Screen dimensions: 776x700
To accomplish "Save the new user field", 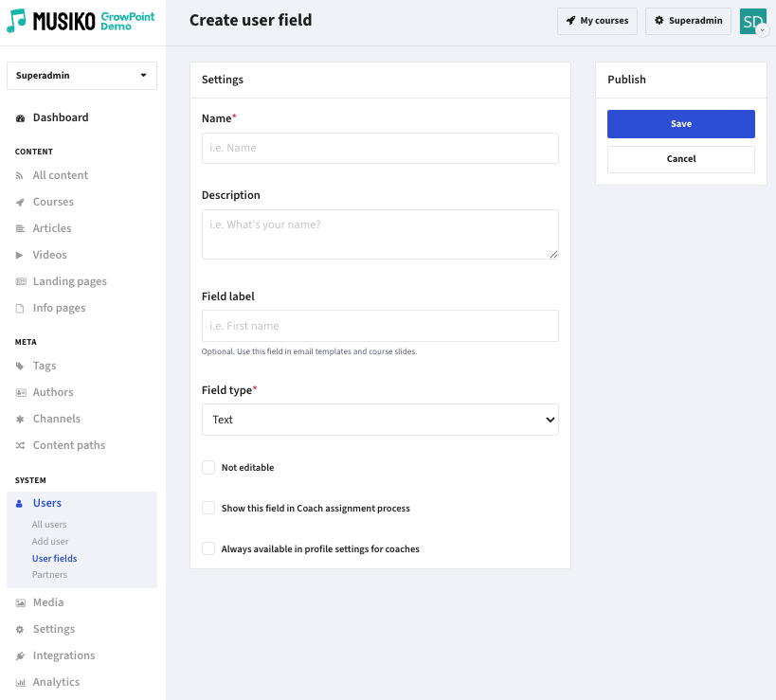I will [x=681, y=124].
